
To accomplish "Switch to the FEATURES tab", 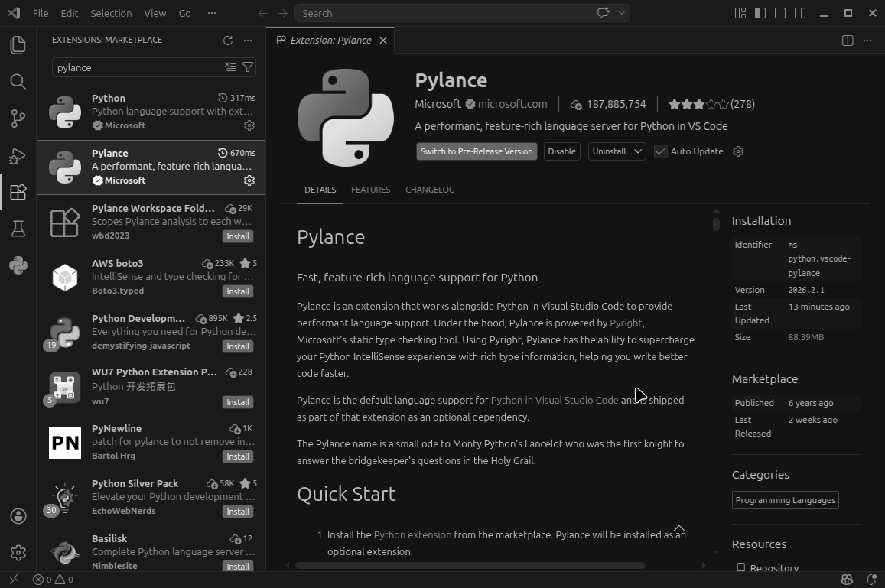I will (371, 190).
